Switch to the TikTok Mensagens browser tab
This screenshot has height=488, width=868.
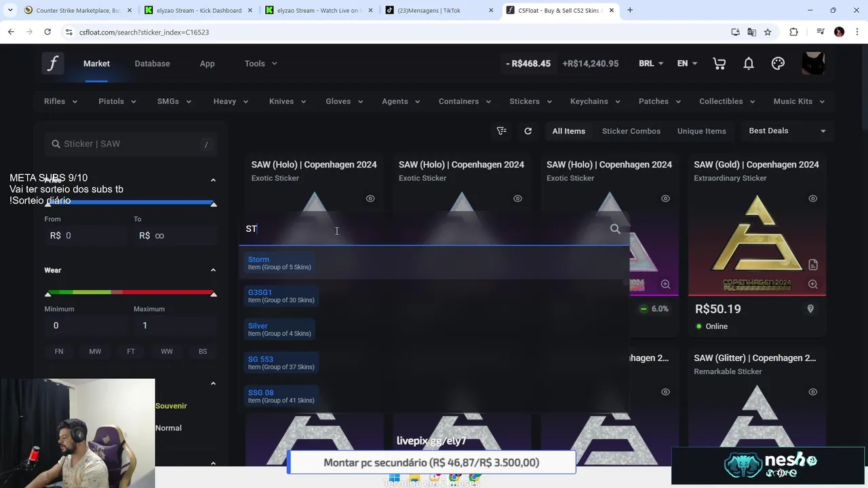pyautogui.click(x=439, y=10)
